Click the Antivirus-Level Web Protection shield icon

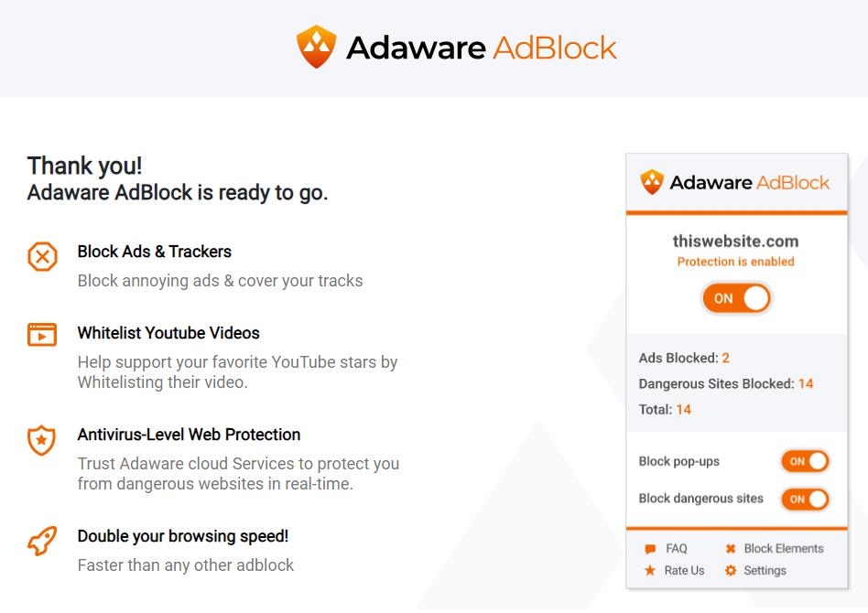pos(41,440)
